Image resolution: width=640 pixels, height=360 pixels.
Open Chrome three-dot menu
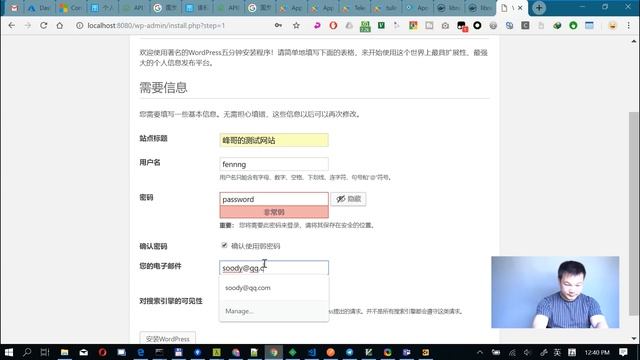point(629,25)
